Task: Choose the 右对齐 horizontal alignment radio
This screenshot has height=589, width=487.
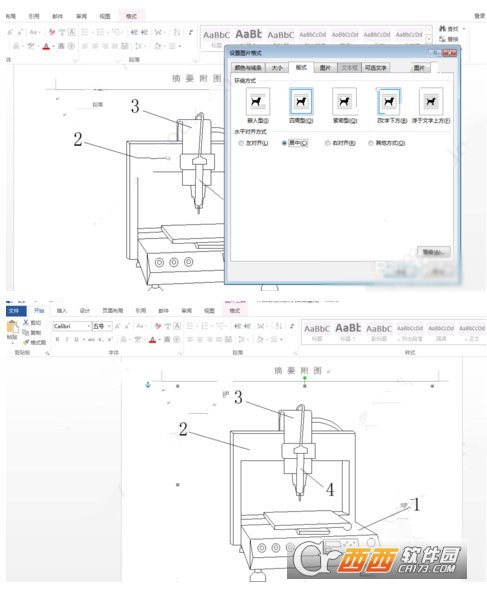Action: pyautogui.click(x=327, y=143)
